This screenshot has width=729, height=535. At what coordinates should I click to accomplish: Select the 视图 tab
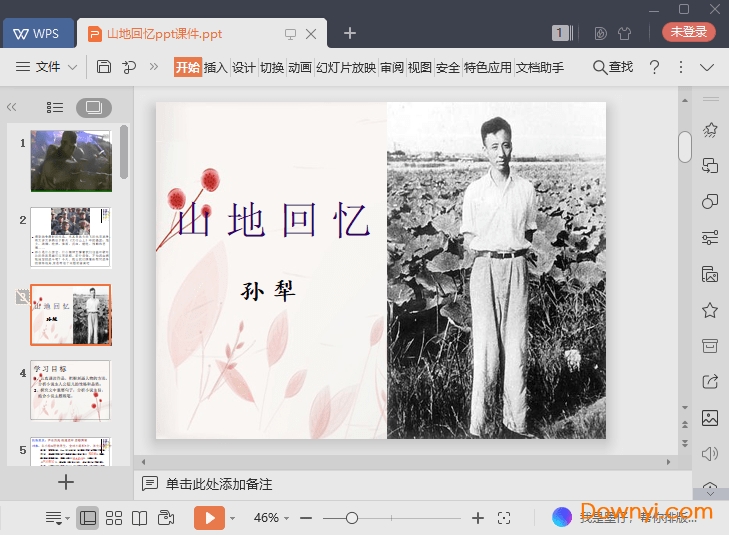(420, 67)
